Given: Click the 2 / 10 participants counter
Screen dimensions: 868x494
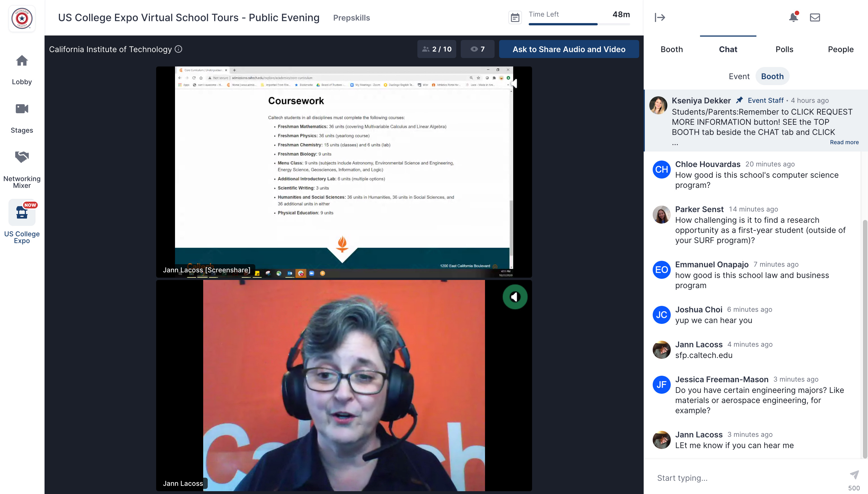Looking at the screenshot, I should (x=437, y=49).
